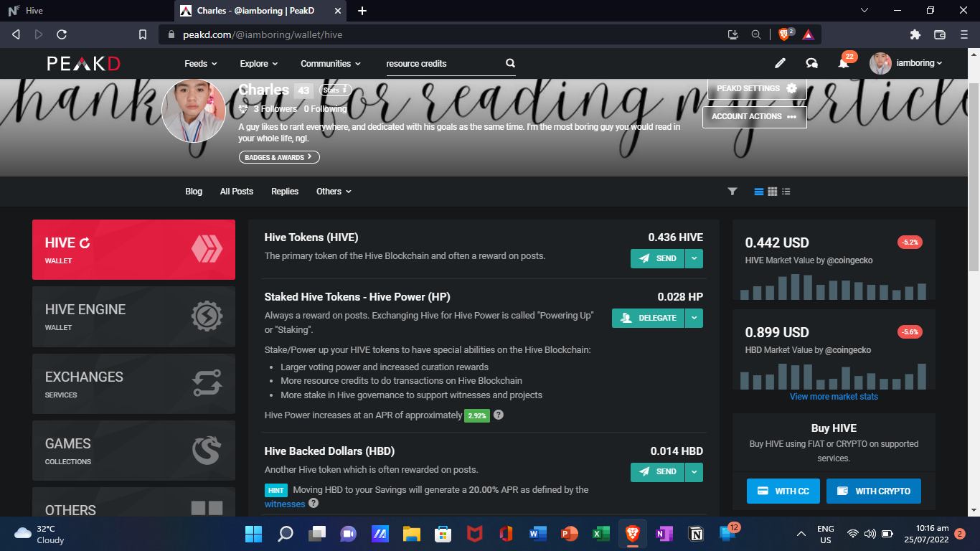Open the chat messages icon in header
This screenshot has width=980, height=551.
click(x=811, y=63)
